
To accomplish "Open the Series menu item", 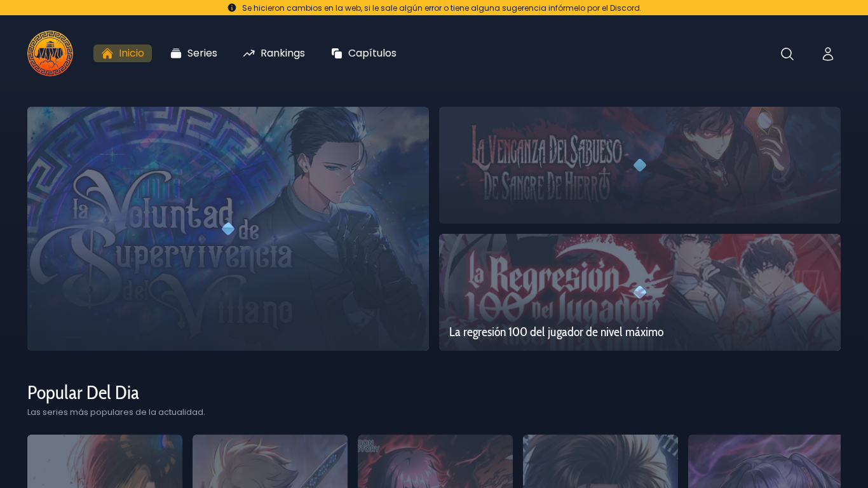I will coord(194,53).
